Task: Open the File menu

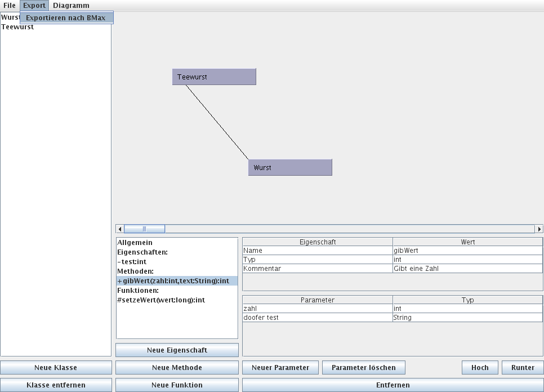Action: (x=10, y=5)
